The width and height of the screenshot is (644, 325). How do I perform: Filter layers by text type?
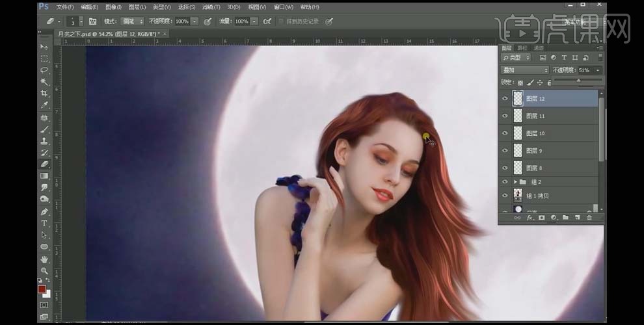tap(564, 58)
